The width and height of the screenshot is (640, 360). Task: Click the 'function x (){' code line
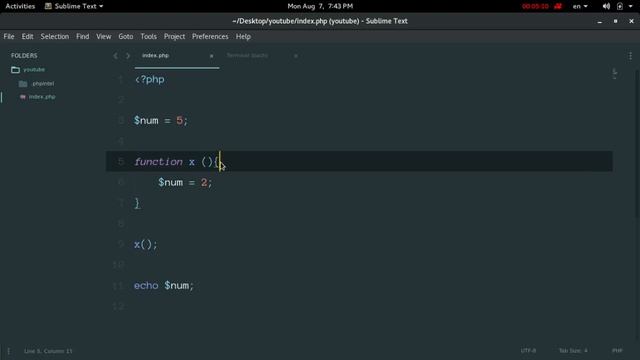tap(176, 162)
